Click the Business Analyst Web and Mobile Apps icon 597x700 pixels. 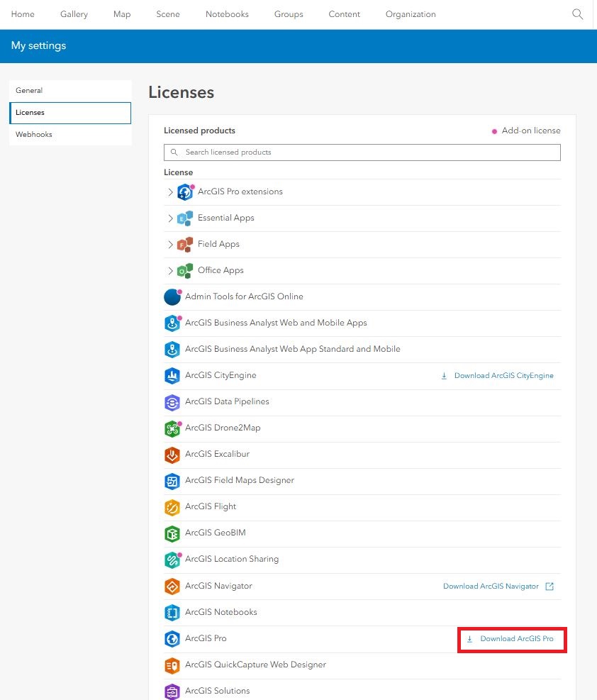pyautogui.click(x=172, y=323)
